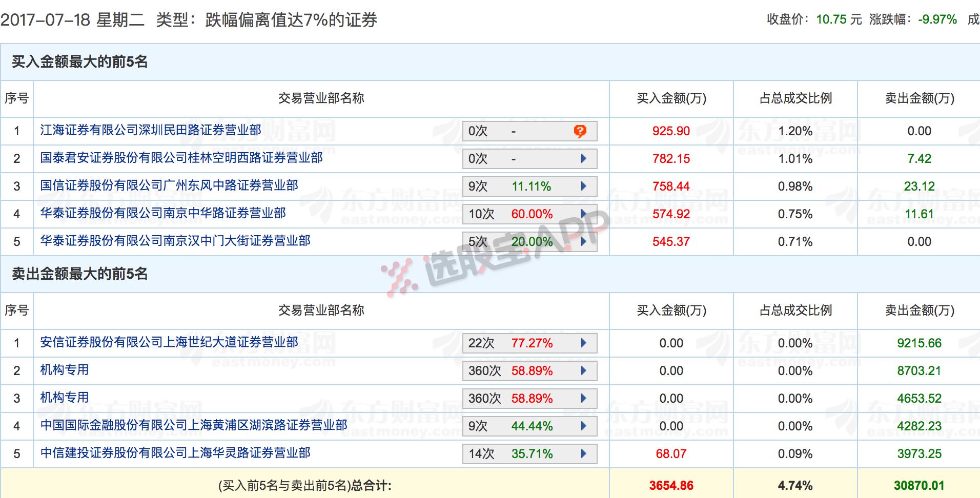Click sell amount 7.42 in 国泰君安 row
980x498 pixels.
(919, 159)
